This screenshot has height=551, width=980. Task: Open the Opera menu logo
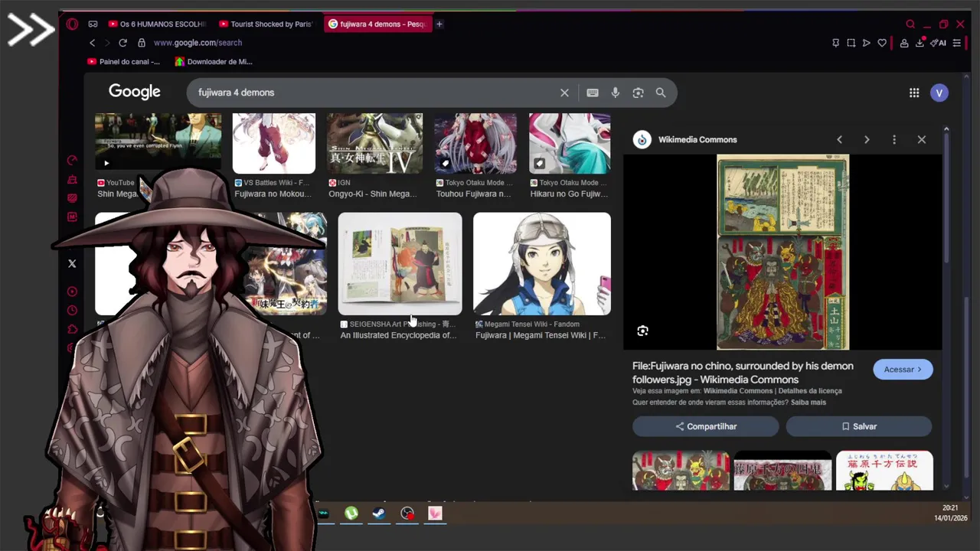click(x=72, y=24)
